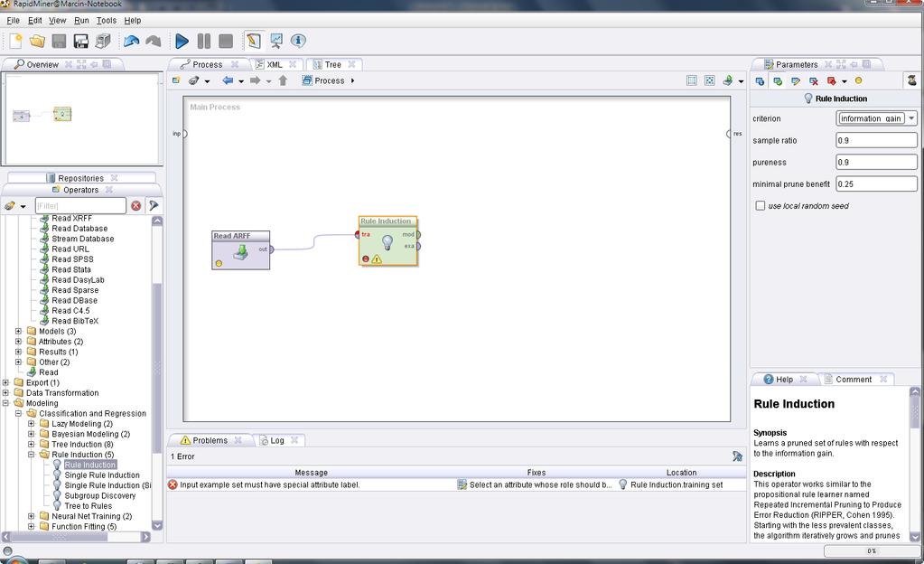The height and width of the screenshot is (564, 924).
Task: Click the operators tree horizontal scrollbar
Action: [59, 537]
